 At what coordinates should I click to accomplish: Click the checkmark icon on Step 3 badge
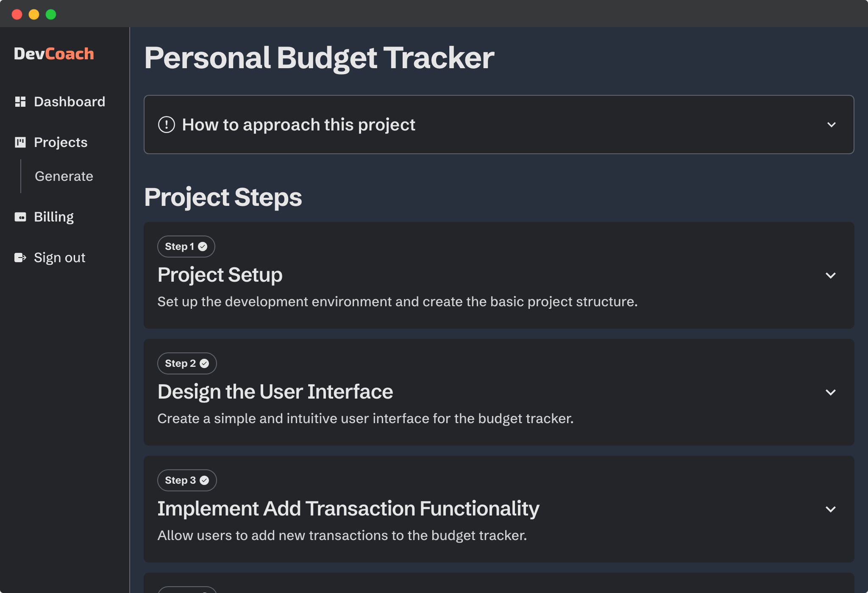click(204, 480)
